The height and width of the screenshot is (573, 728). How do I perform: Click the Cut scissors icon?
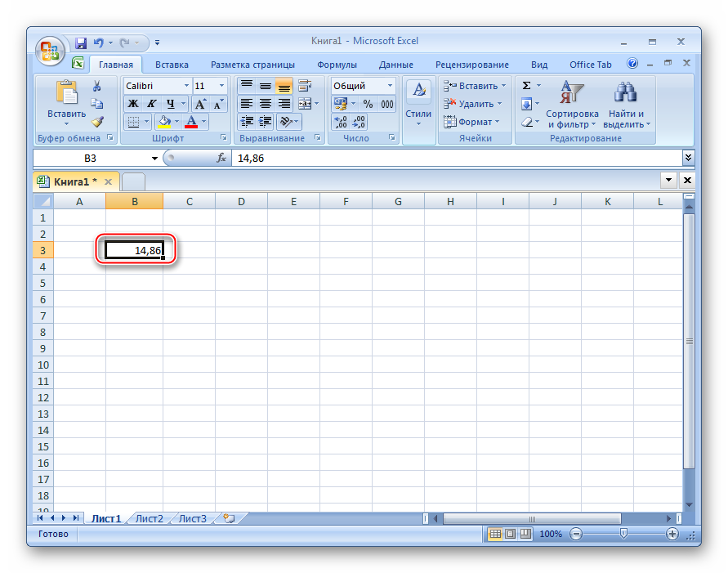pyautogui.click(x=96, y=86)
